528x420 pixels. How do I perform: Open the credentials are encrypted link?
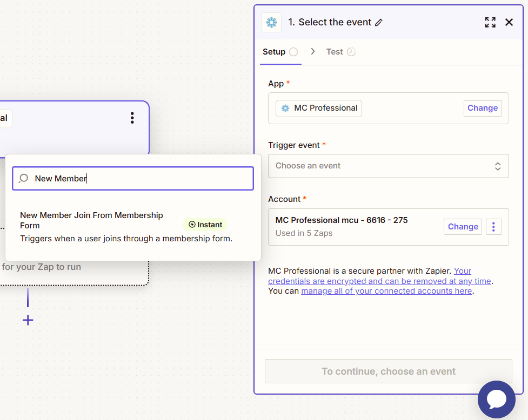[379, 276]
